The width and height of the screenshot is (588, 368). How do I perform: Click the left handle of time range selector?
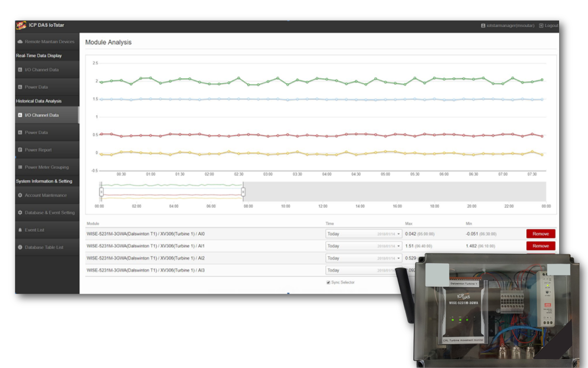101,192
